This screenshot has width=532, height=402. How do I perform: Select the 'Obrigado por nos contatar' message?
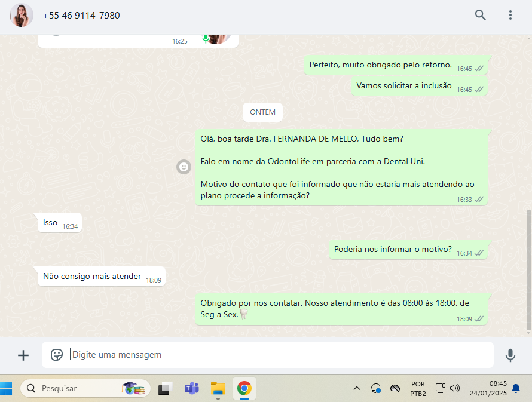tap(341, 309)
